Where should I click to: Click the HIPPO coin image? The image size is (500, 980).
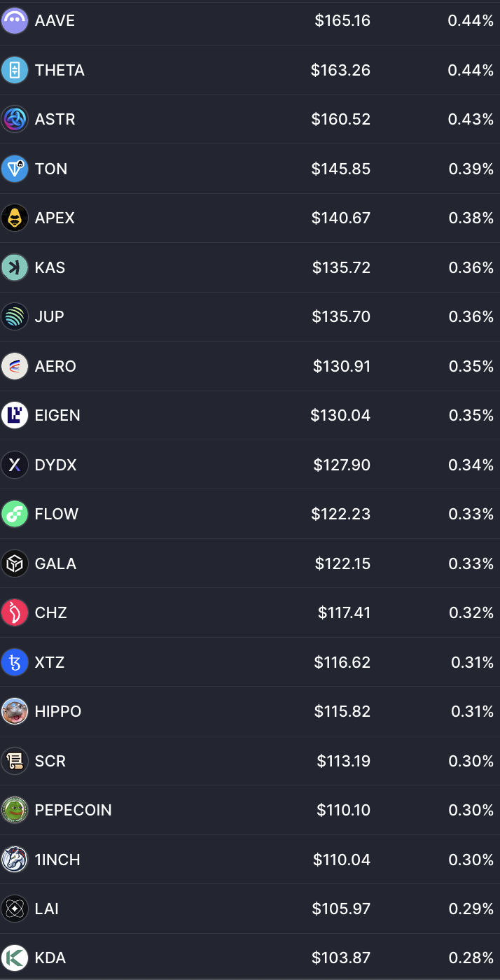pyautogui.click(x=15, y=711)
